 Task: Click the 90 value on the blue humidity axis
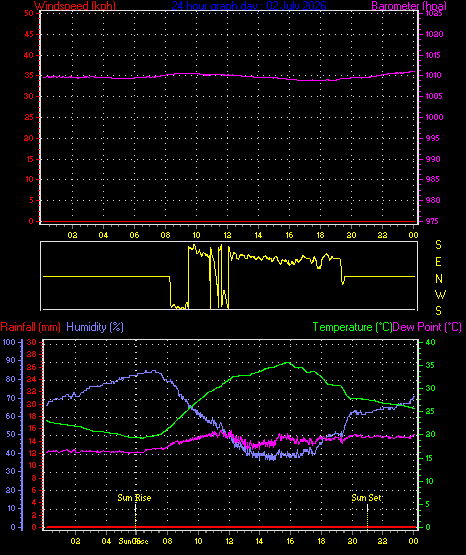coord(11,360)
